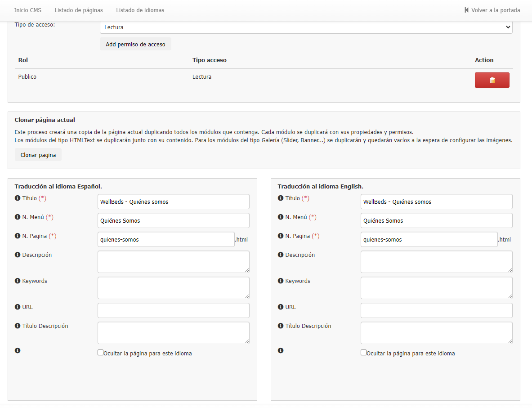Click the Lectura cell in permissions table

pyautogui.click(x=202, y=77)
